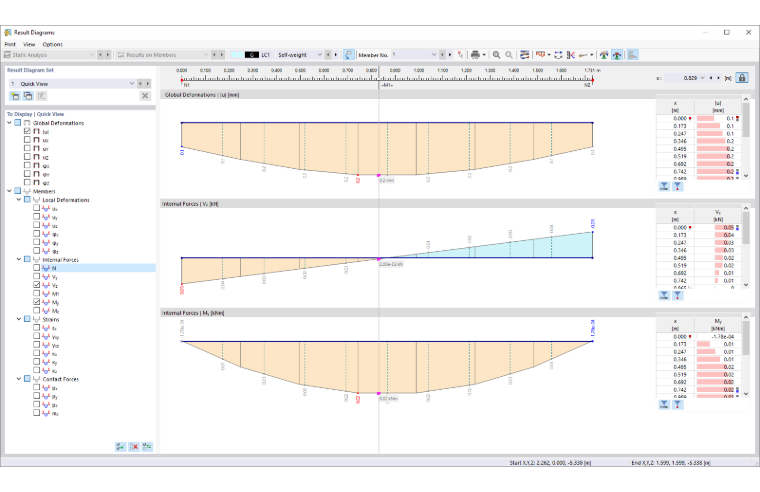The height and width of the screenshot is (492, 760).
Task: Collapse the Local Deformations node
Action: (19, 199)
